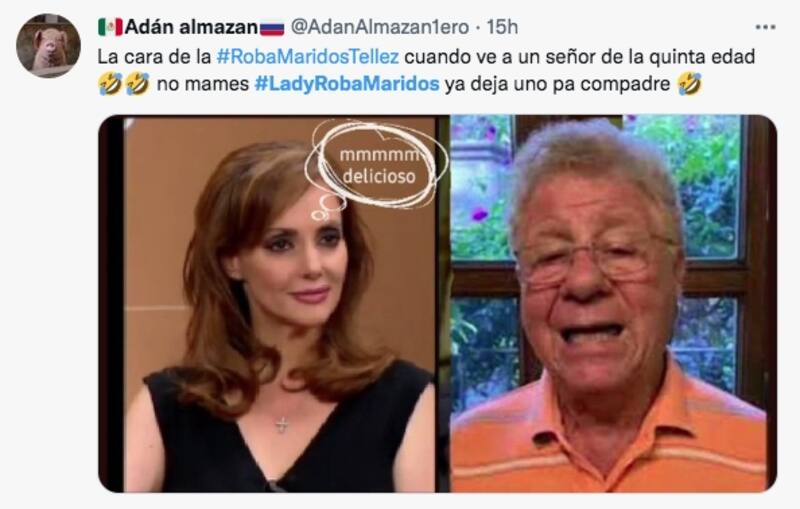Image resolution: width=800 pixels, height=509 pixels.
Task: Click the 'mmmmm delicioso' thought bubble
Action: [378, 164]
